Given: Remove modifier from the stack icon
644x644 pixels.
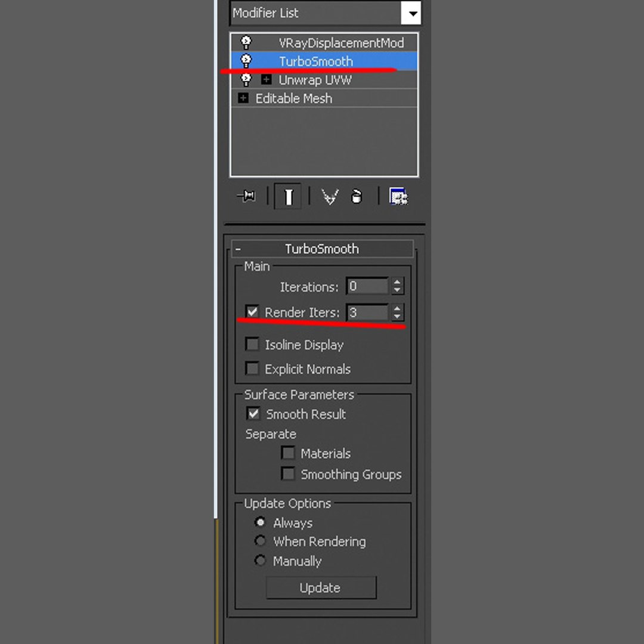Looking at the screenshot, I should (357, 196).
